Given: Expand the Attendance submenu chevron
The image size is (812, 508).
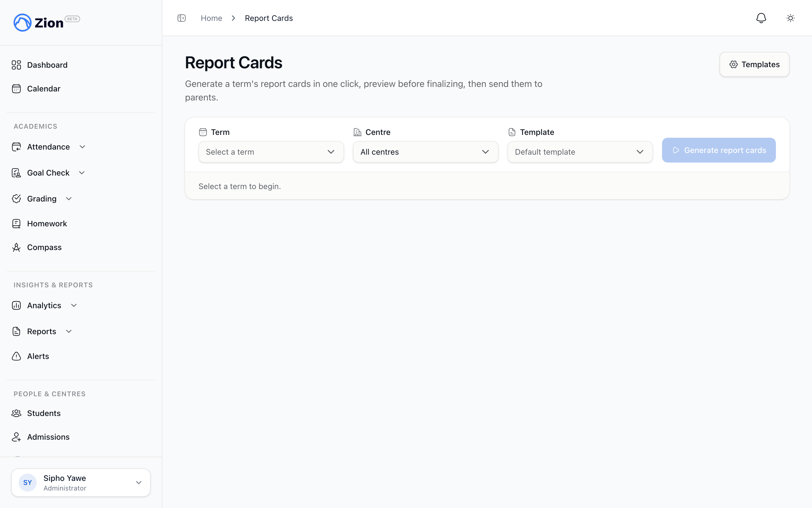Looking at the screenshot, I should [82, 147].
